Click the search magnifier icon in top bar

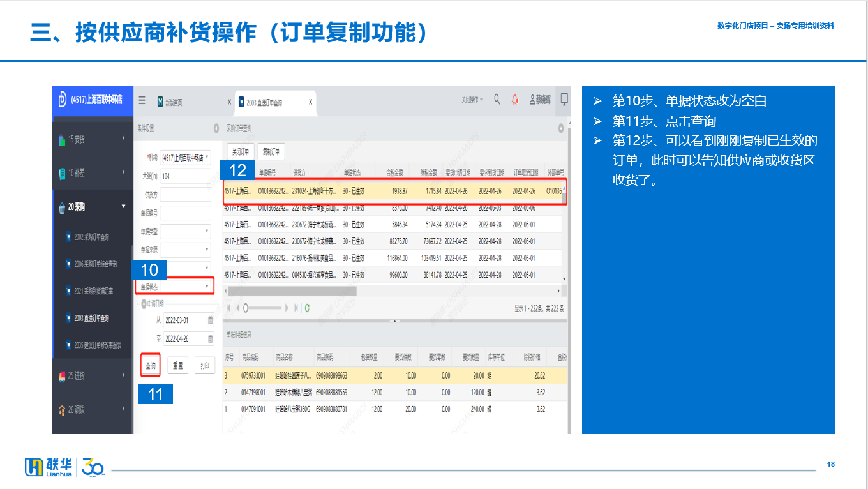497,100
